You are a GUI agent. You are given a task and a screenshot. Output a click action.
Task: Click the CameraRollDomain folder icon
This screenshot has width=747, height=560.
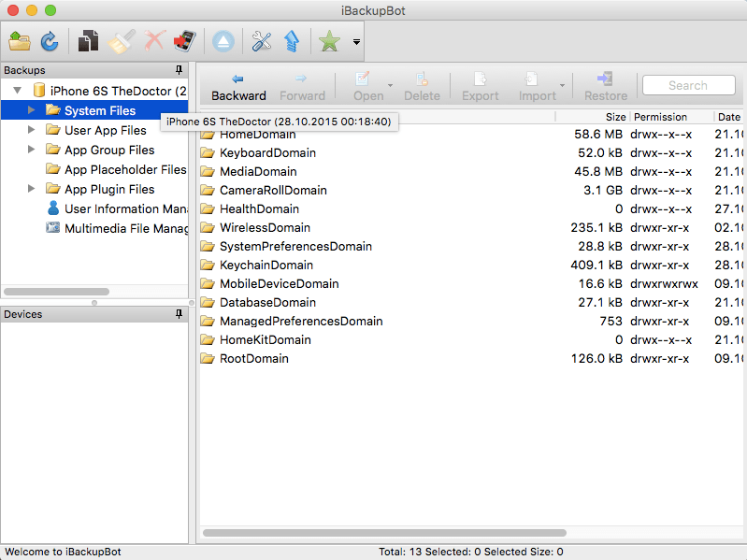pyautogui.click(x=208, y=190)
